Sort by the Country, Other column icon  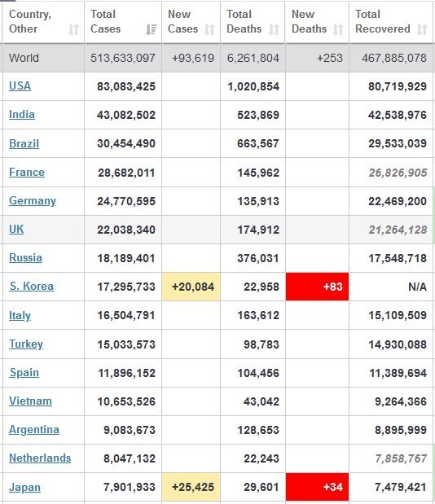(73, 29)
